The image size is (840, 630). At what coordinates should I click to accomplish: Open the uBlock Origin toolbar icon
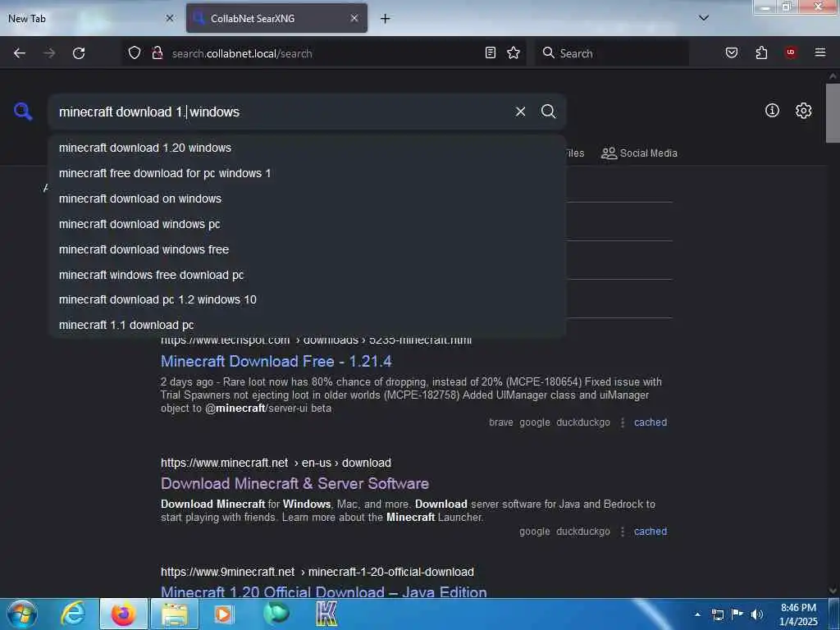coord(790,52)
